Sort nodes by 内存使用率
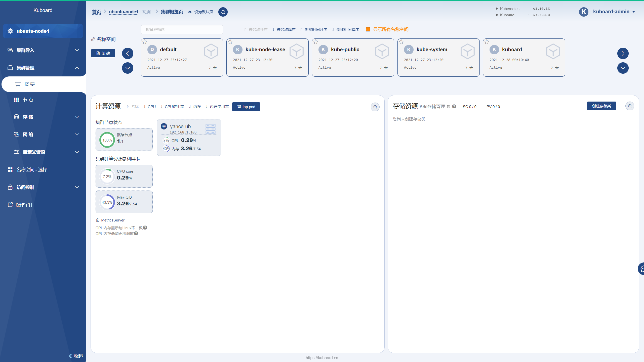Screen dimensions: 644x362 tap(217, 107)
